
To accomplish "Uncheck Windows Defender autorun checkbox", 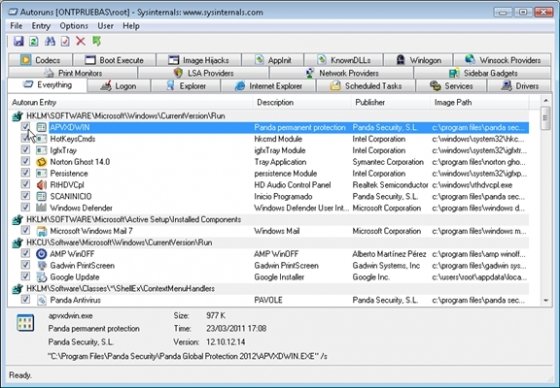I will pos(25,207).
